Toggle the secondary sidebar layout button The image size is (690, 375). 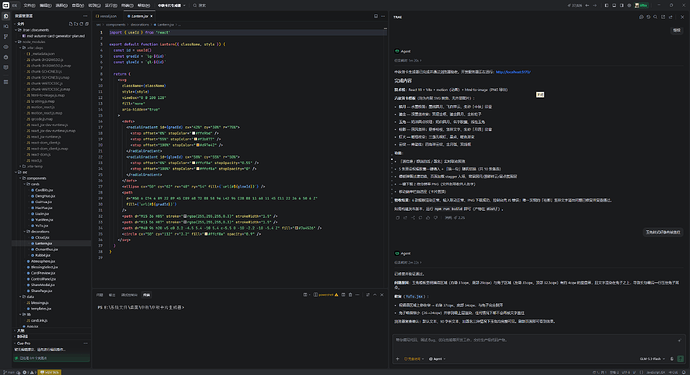621,5
